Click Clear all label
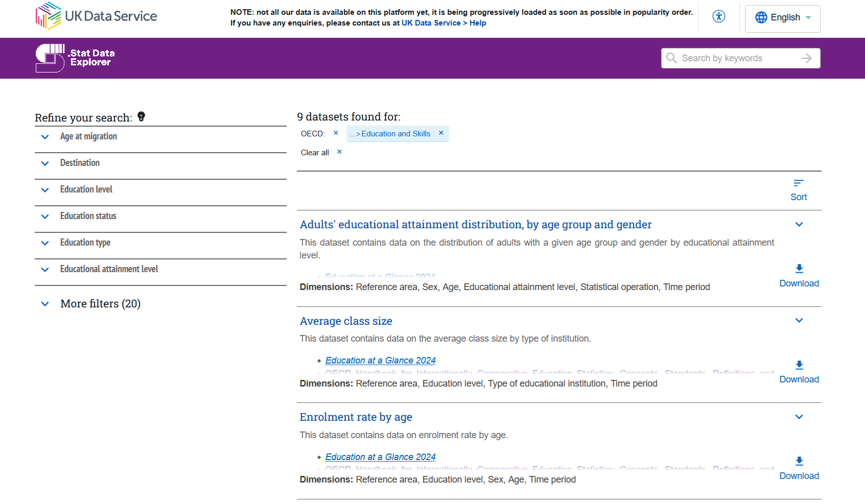Viewport: 865px width, 504px height. (315, 153)
